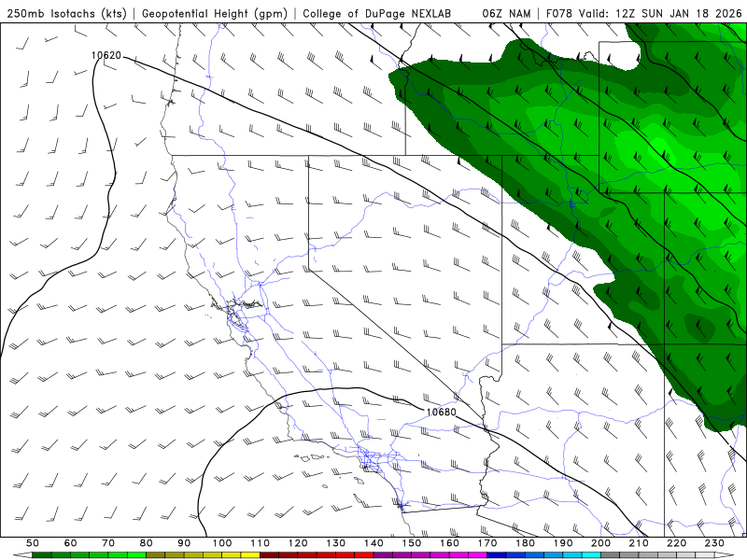Image resolution: width=747 pixels, height=560 pixels.
Task: Click the 10620 height contour label
Action: [x=106, y=56]
